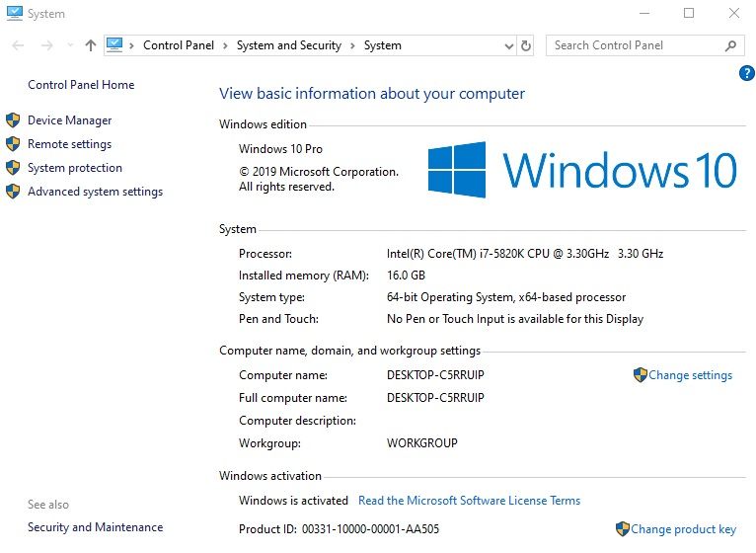The width and height of the screenshot is (756, 553).
Task: Expand the chevron after System and Security
Action: tap(352, 45)
